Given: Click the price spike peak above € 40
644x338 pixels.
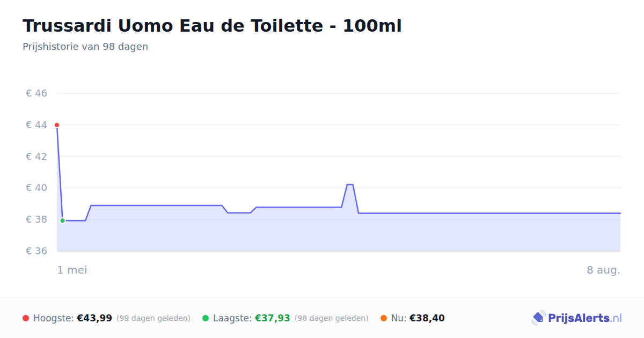Looking at the screenshot, I should coord(350,185).
